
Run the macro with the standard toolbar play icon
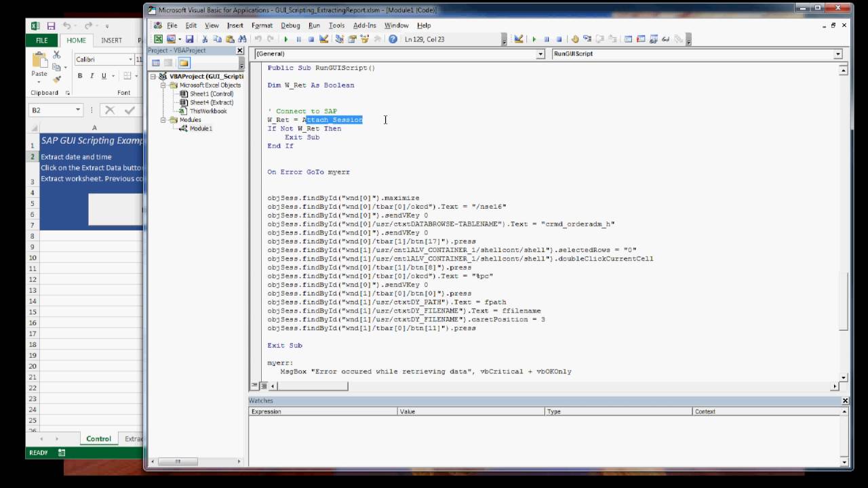pos(286,39)
